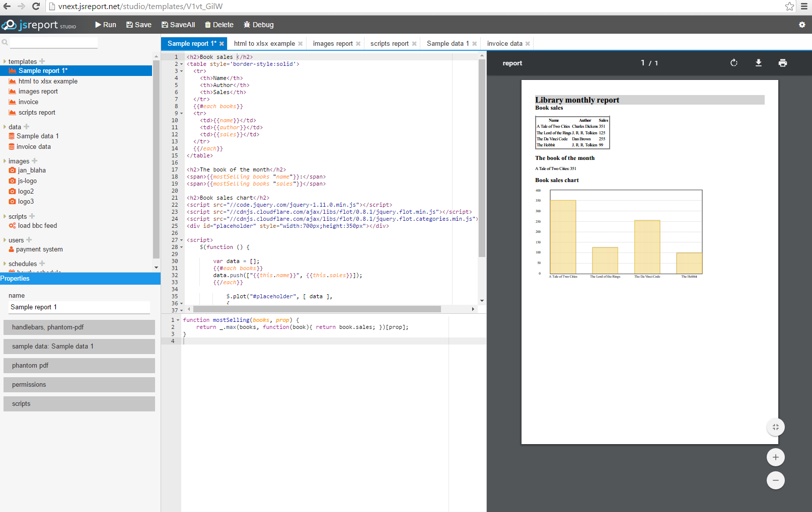Switch to invoice data tab
The height and width of the screenshot is (512, 812).
coord(504,44)
